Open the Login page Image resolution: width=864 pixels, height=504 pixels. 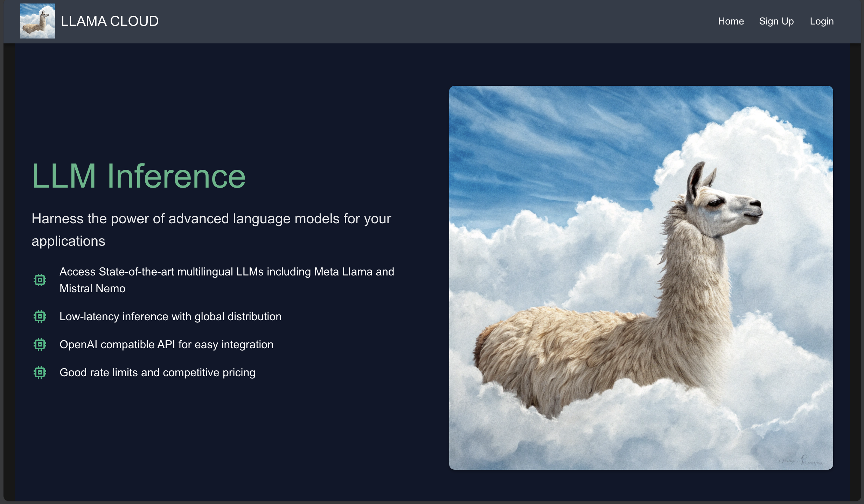(821, 21)
